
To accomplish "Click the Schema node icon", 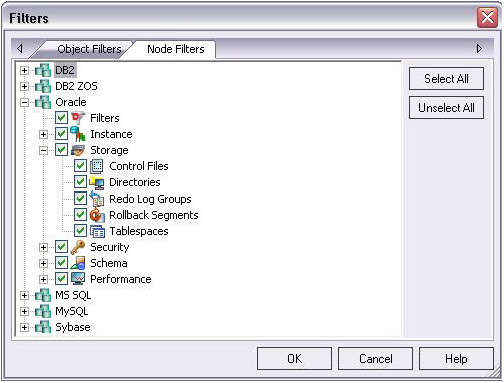I will point(78,263).
